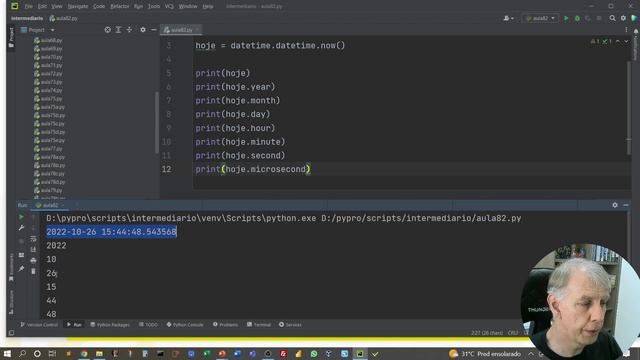Collapse all files icon in Project panel
Screen dimensions: 640x360
tap(129, 30)
